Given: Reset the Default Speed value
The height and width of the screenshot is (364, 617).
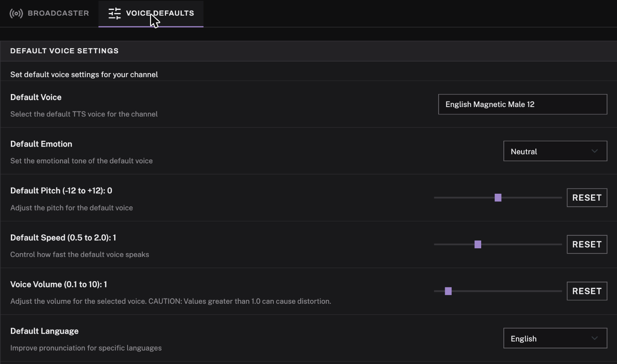Looking at the screenshot, I should (587, 244).
